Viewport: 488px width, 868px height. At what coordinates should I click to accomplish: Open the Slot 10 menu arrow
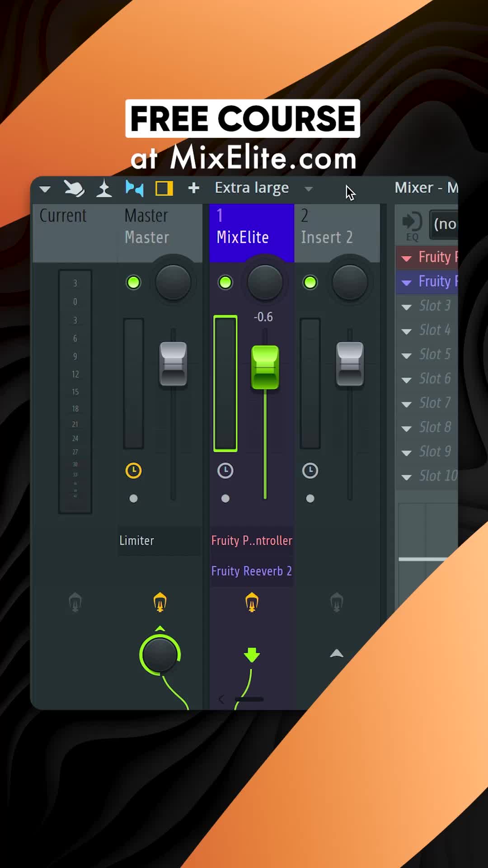[406, 477]
